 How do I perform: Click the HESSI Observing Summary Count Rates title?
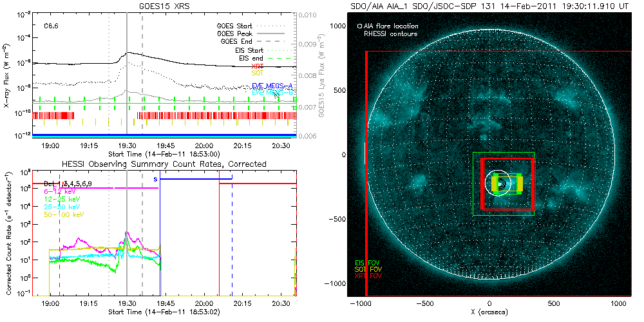pyautogui.click(x=165, y=164)
